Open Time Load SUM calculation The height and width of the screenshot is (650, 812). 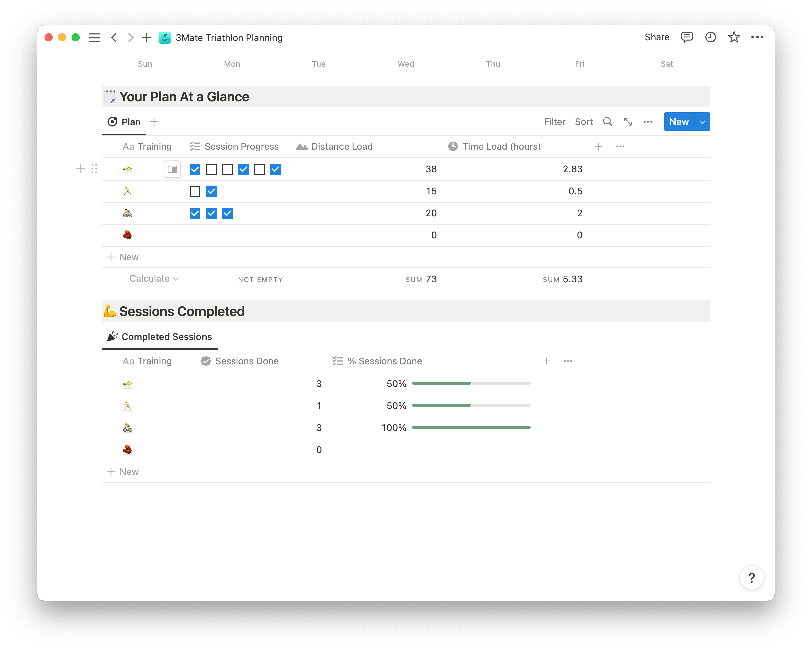563,279
